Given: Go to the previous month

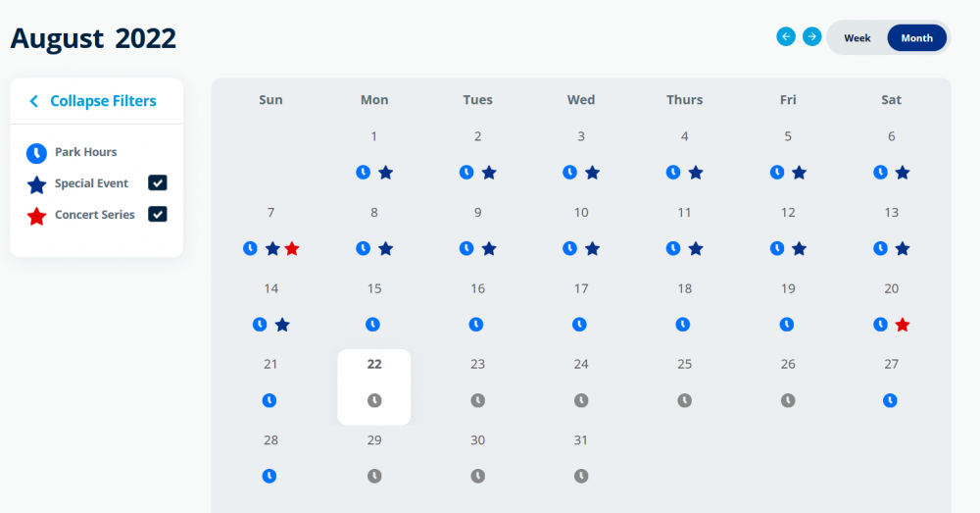Looking at the screenshot, I should pyautogui.click(x=786, y=36).
